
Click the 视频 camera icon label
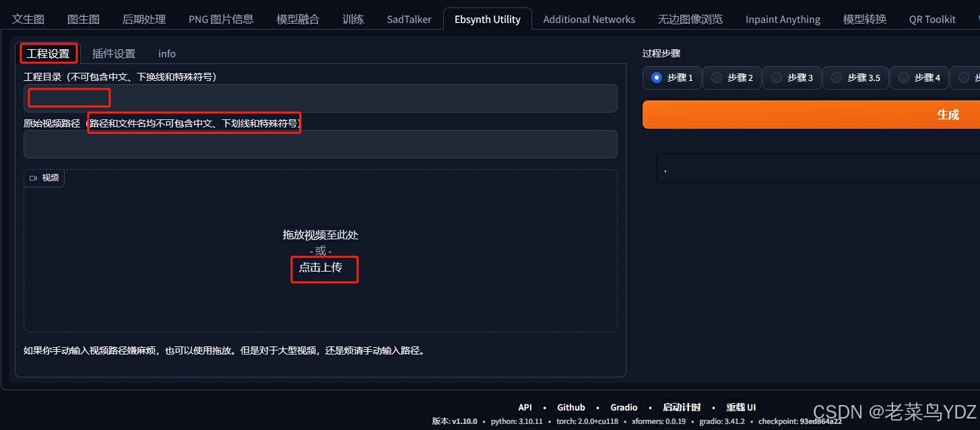[44, 178]
